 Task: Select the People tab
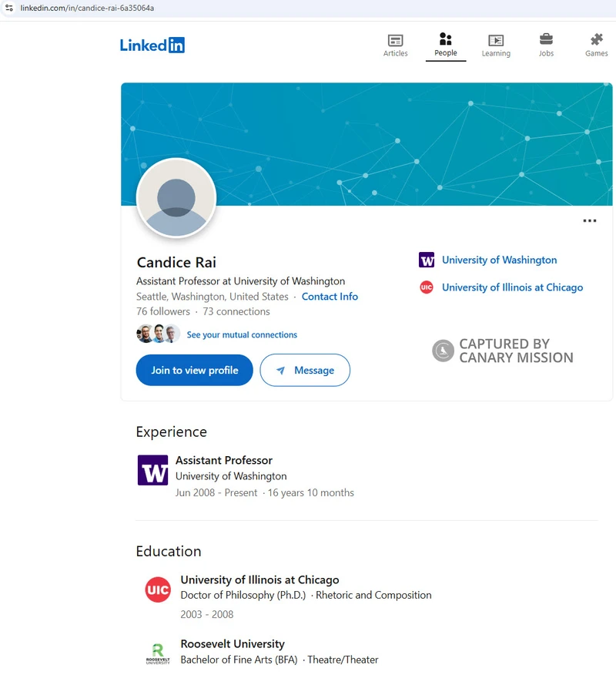click(x=446, y=45)
